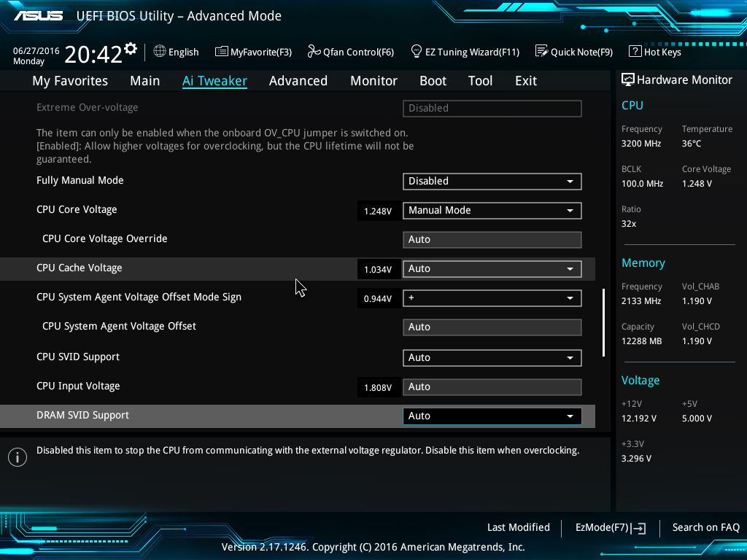
Task: Expand DRAM SVID Support dropdown
Action: [x=492, y=416]
